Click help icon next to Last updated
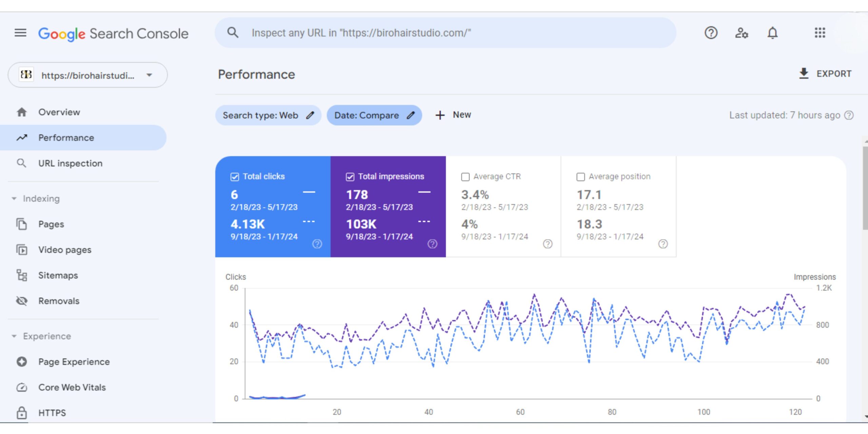 click(x=849, y=115)
